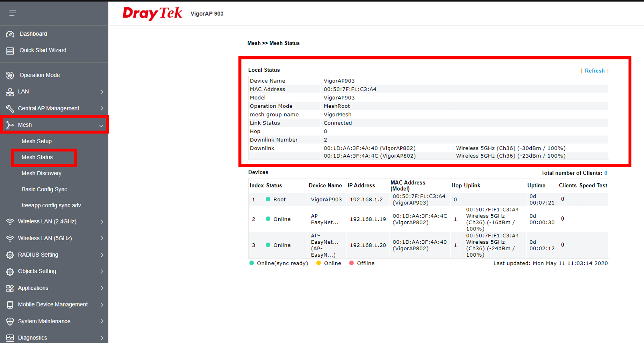
Task: Refresh the Local Status panel
Action: click(x=594, y=71)
